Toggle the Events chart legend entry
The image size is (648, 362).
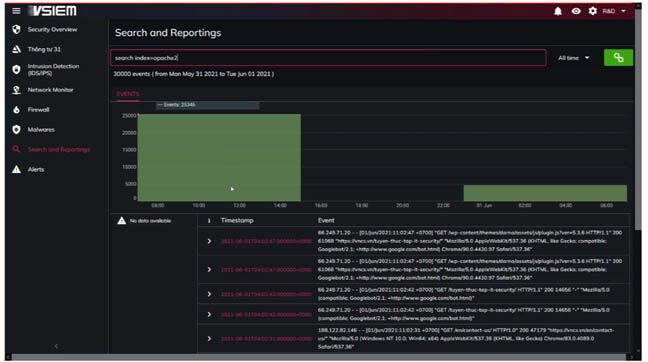(176, 105)
